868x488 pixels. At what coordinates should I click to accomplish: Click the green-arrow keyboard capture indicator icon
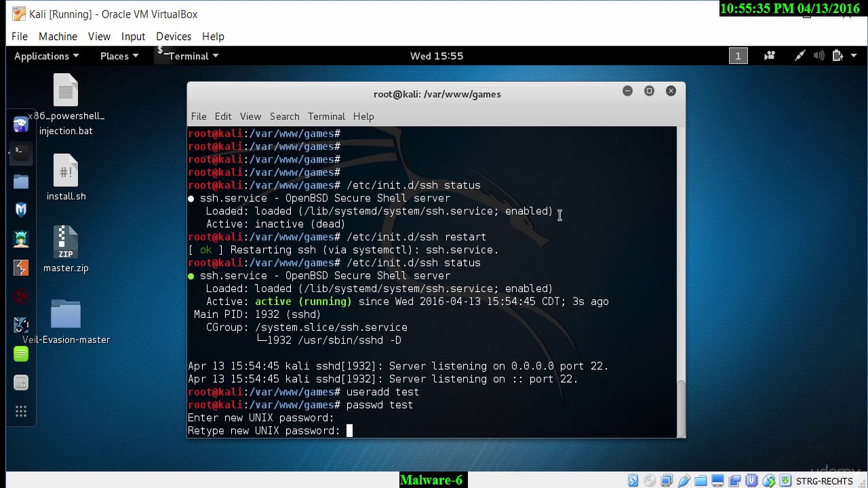(785, 481)
